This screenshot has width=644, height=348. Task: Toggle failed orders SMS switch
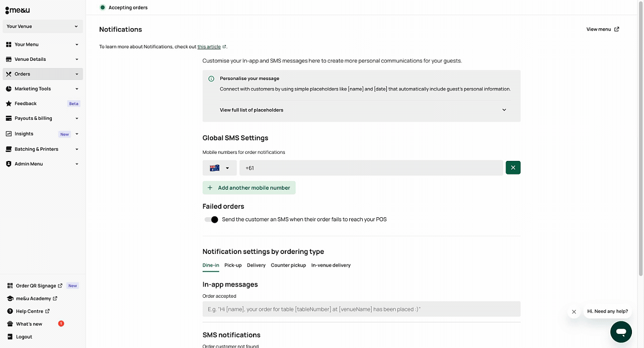coord(211,220)
